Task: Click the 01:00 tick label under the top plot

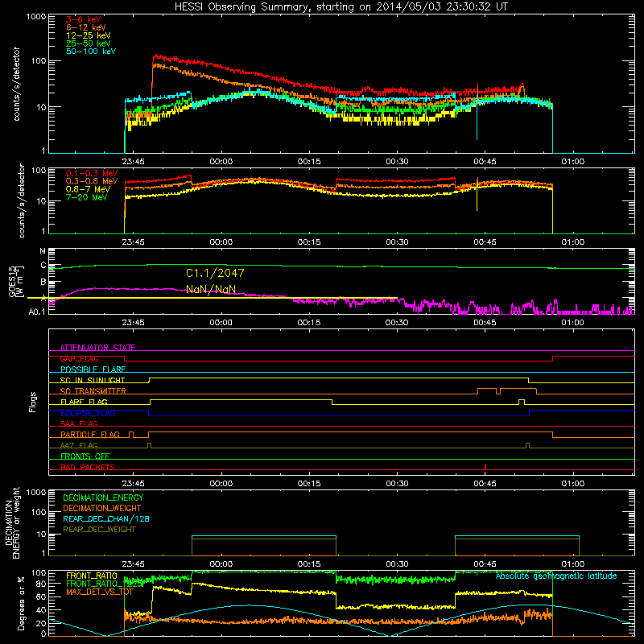Action: (573, 162)
